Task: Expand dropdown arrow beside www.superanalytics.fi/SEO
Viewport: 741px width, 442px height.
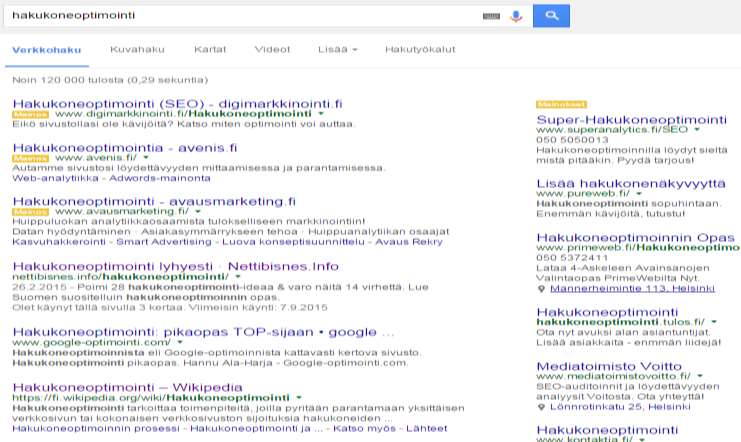Action: (x=697, y=129)
